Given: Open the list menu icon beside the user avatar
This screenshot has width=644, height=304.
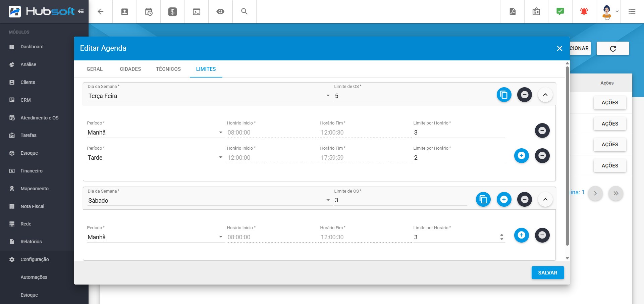Looking at the screenshot, I should (632, 11).
